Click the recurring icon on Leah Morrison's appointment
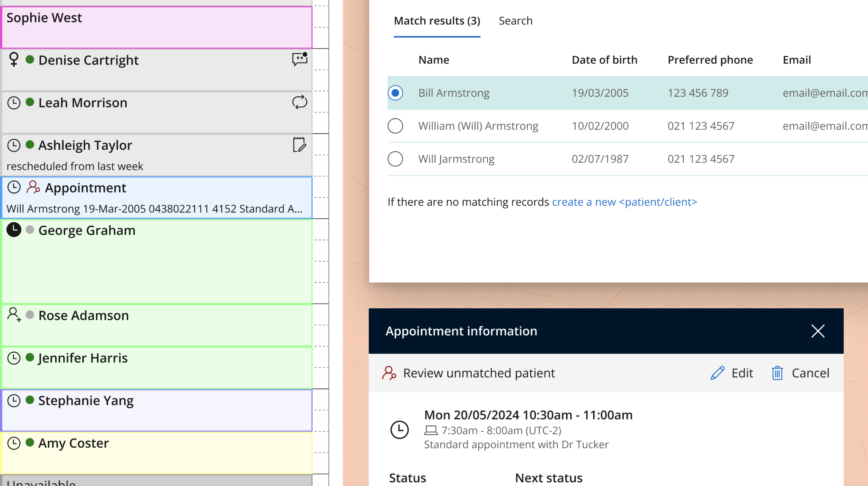 pyautogui.click(x=299, y=102)
